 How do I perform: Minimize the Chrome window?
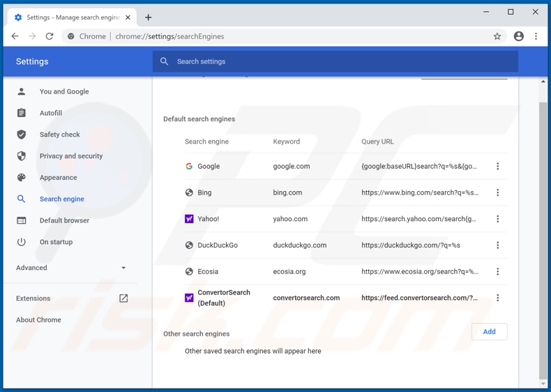[486, 12]
